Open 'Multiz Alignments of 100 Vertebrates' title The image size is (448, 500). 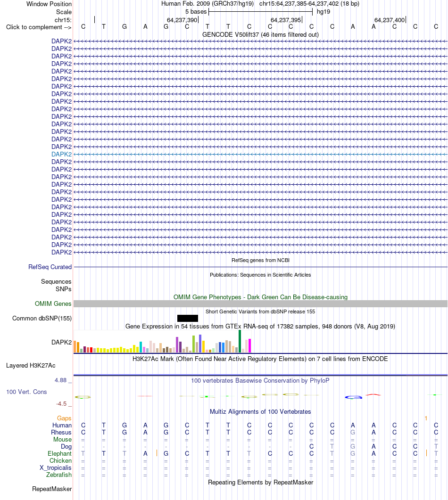(x=260, y=412)
